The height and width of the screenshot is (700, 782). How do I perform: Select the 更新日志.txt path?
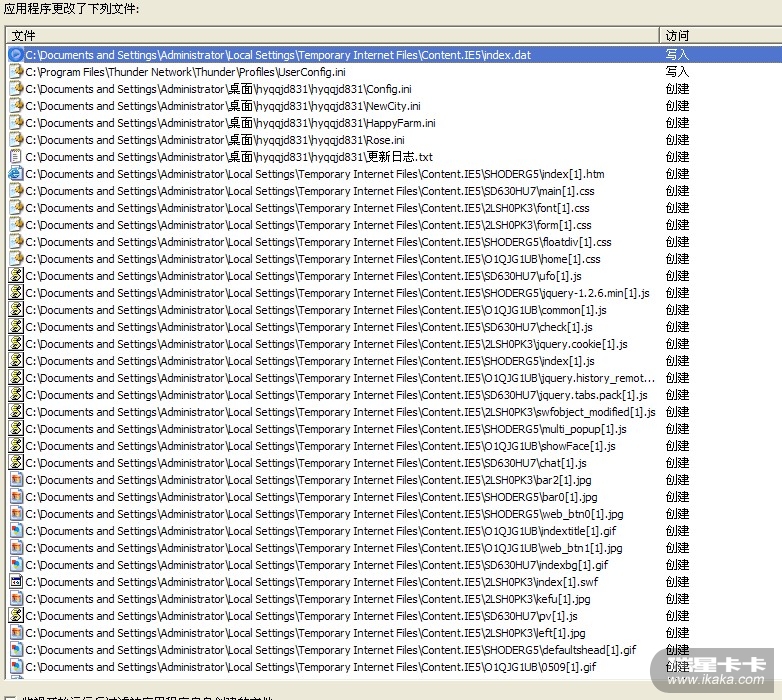[x=228, y=157]
